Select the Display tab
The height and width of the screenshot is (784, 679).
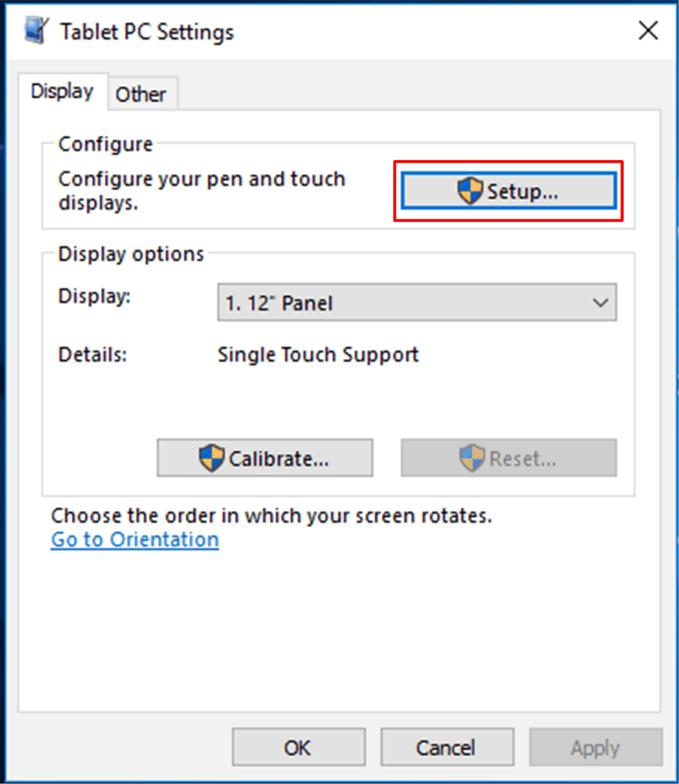tap(63, 92)
